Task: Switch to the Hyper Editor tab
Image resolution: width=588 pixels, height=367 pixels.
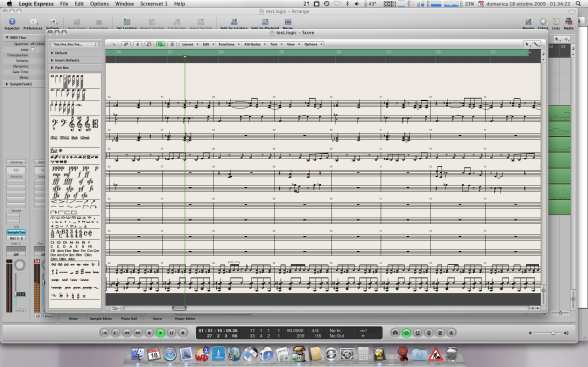Action: [185, 318]
